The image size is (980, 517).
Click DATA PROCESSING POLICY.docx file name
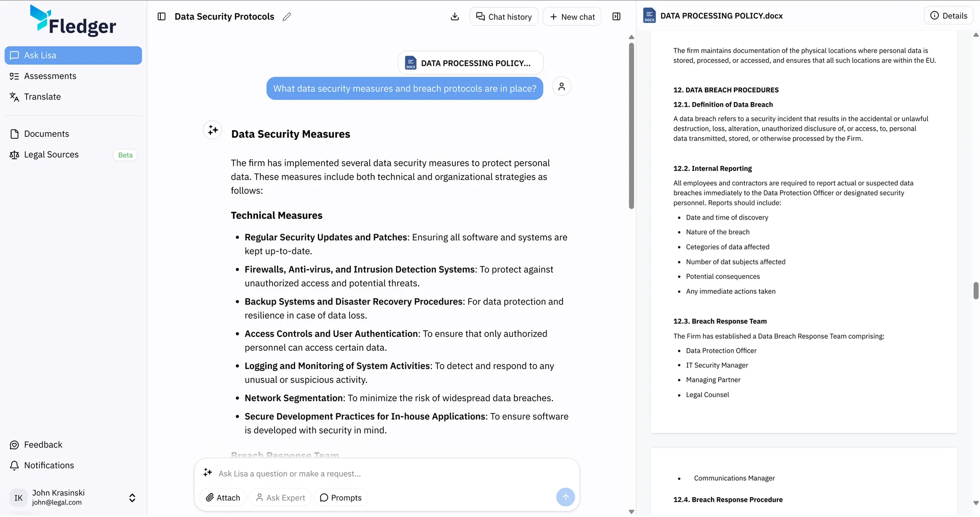[721, 16]
